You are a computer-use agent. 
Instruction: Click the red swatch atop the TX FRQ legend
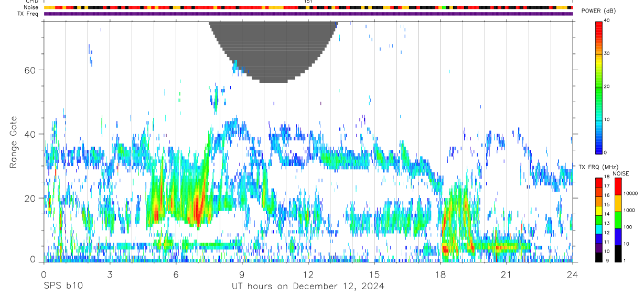(599, 182)
